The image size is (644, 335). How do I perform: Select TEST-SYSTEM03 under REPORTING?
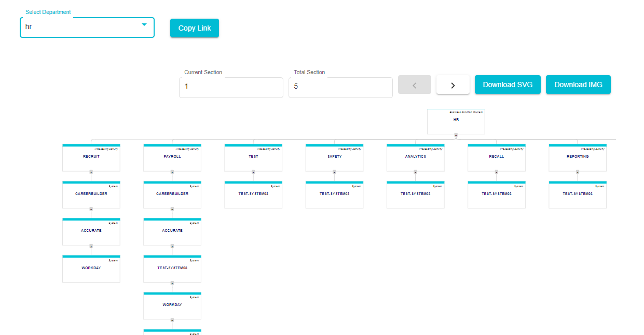[x=578, y=194]
